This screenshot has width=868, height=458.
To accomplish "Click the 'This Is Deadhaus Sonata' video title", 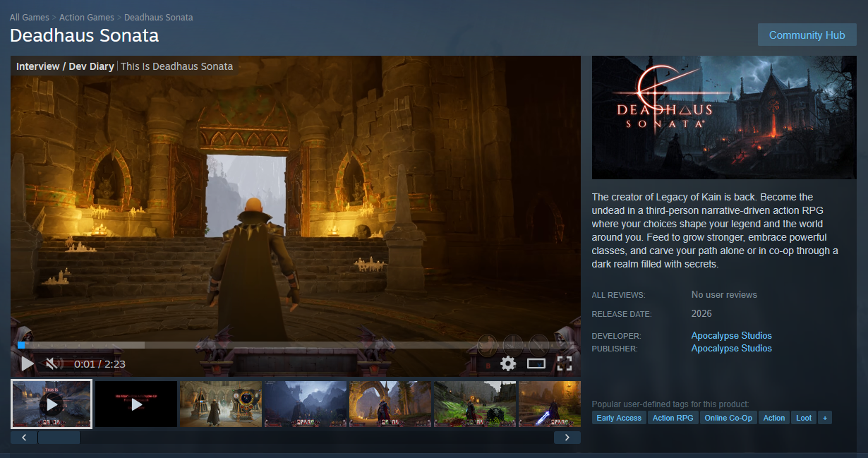I will pos(176,66).
